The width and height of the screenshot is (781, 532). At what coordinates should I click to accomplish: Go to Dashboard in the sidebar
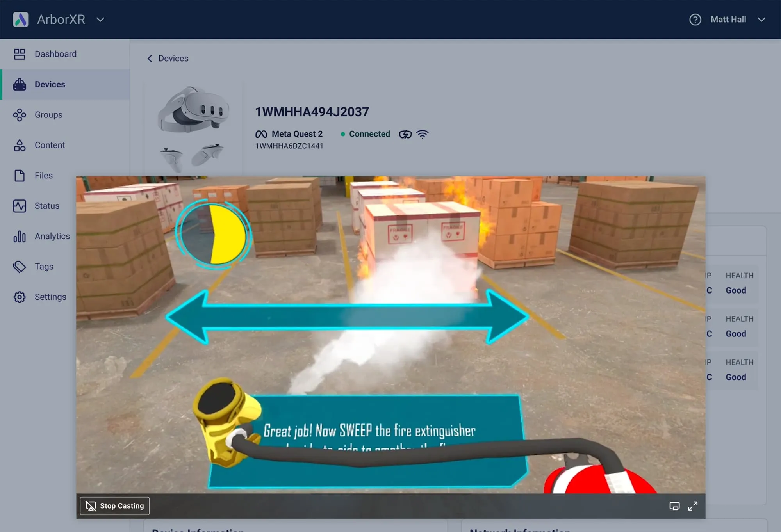[65, 54]
